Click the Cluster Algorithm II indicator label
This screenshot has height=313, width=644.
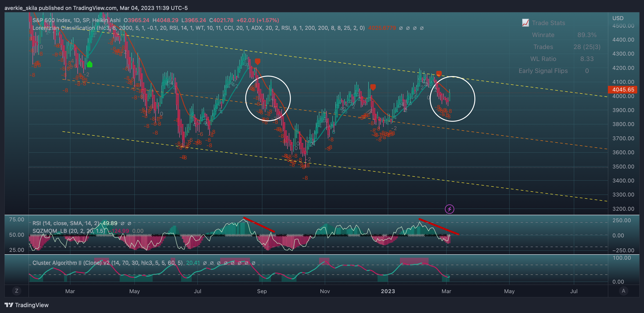coord(107,263)
